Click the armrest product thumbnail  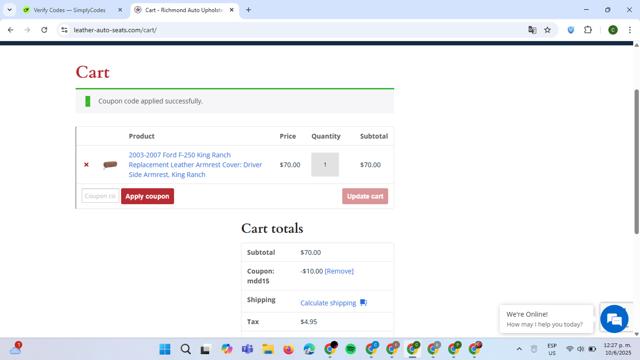click(110, 164)
